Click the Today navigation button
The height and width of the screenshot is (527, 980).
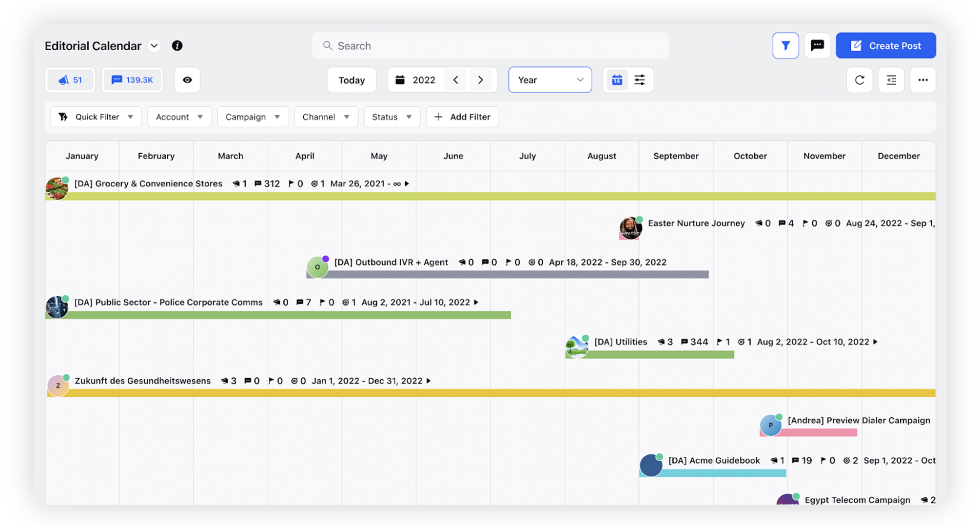352,79
